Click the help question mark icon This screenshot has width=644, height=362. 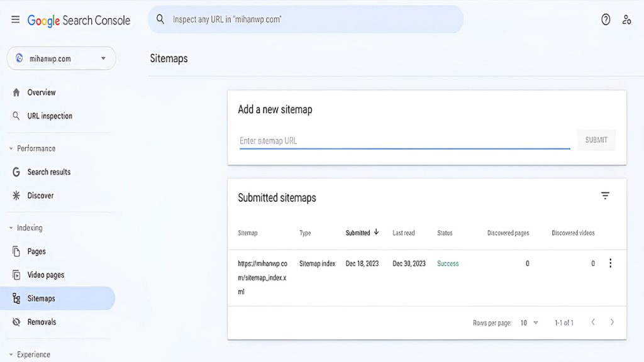[606, 19]
